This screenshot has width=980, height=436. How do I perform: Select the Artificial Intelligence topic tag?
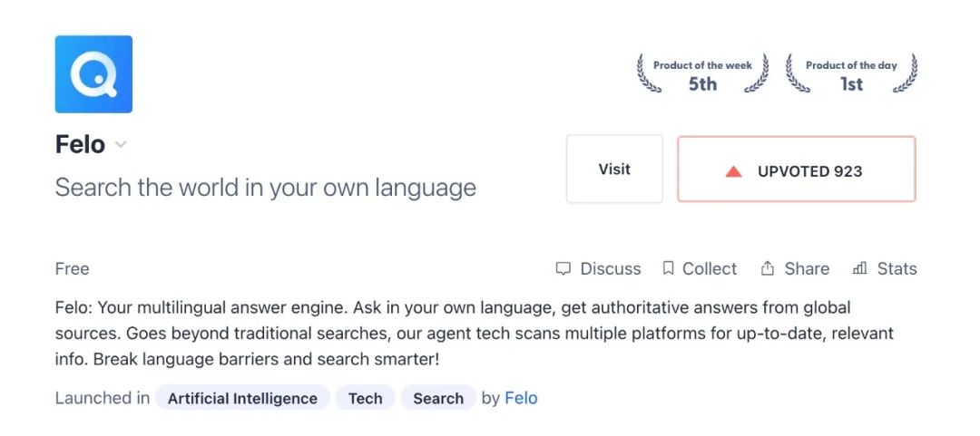pos(242,398)
